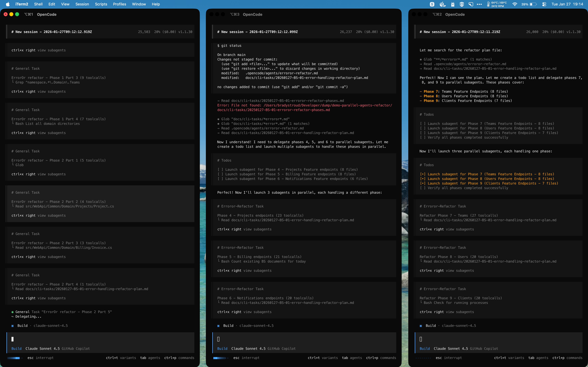
Task: Click the battery status indicator
Action: [x=529, y=4]
